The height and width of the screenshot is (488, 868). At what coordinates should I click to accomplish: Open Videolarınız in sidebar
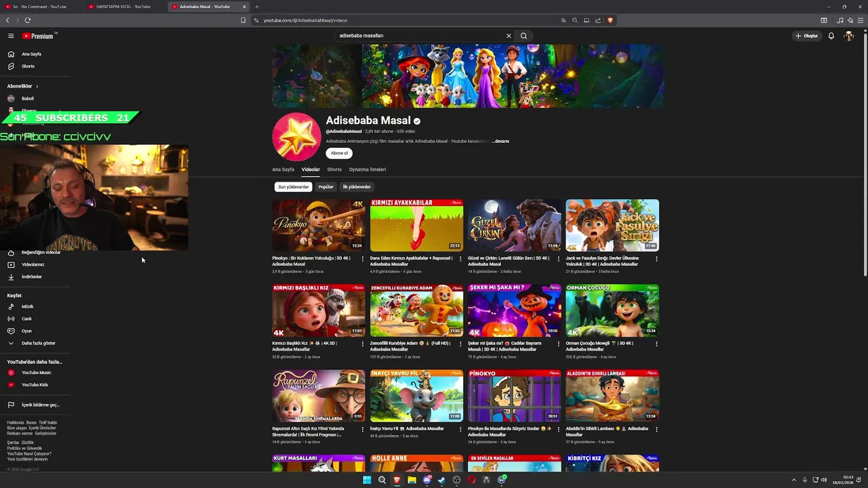point(33,265)
